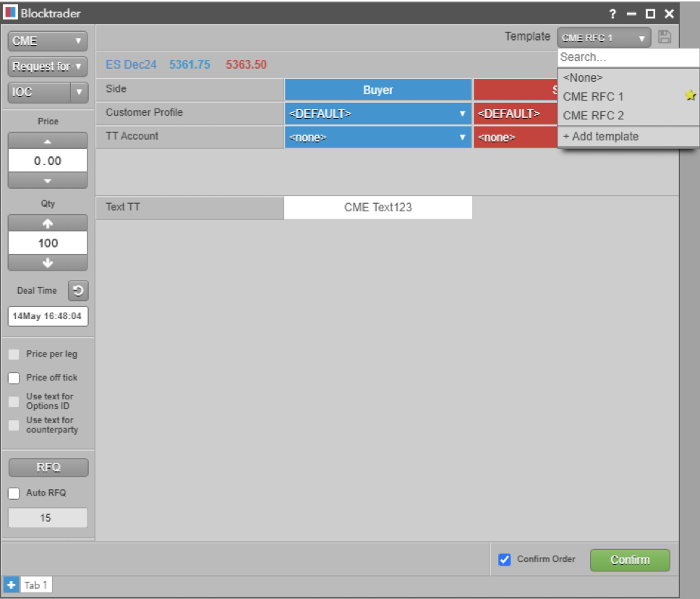The height and width of the screenshot is (599, 700).
Task: Close the Blocktrader window
Action: point(669,14)
